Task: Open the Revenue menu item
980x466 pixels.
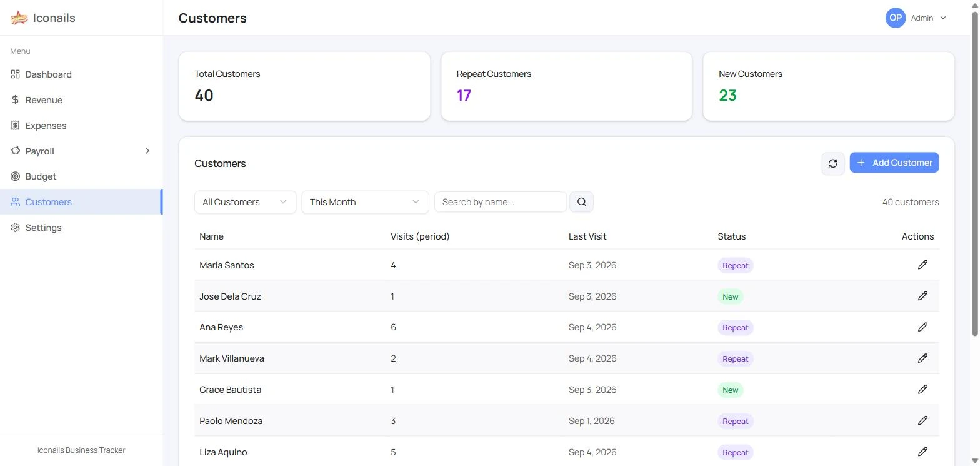Action: point(81,99)
